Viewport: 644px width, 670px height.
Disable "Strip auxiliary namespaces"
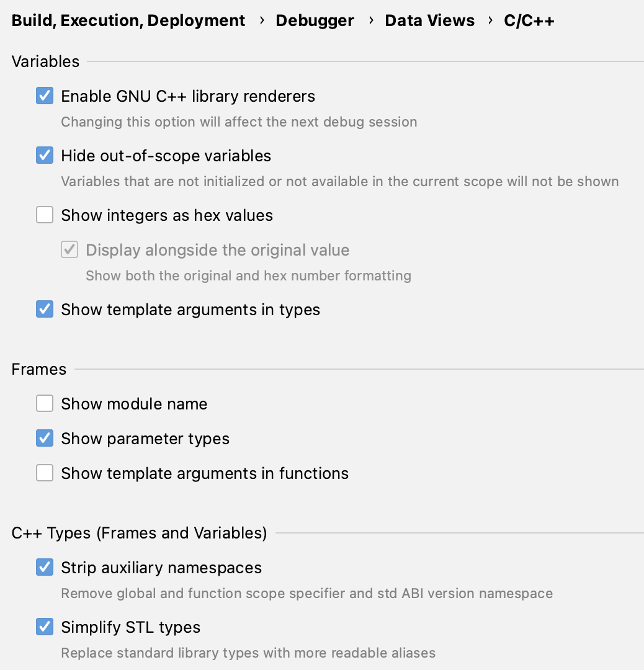[45, 567]
